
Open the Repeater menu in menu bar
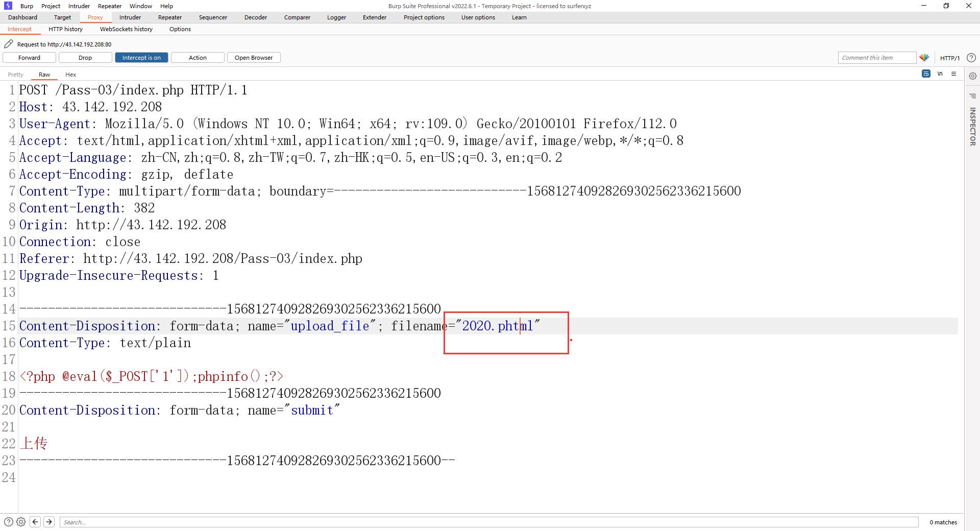tap(110, 6)
